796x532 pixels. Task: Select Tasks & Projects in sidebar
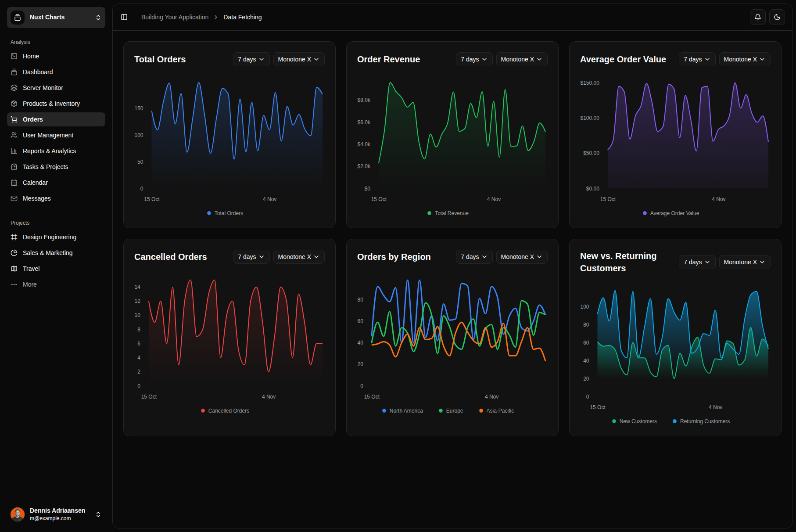tap(45, 167)
